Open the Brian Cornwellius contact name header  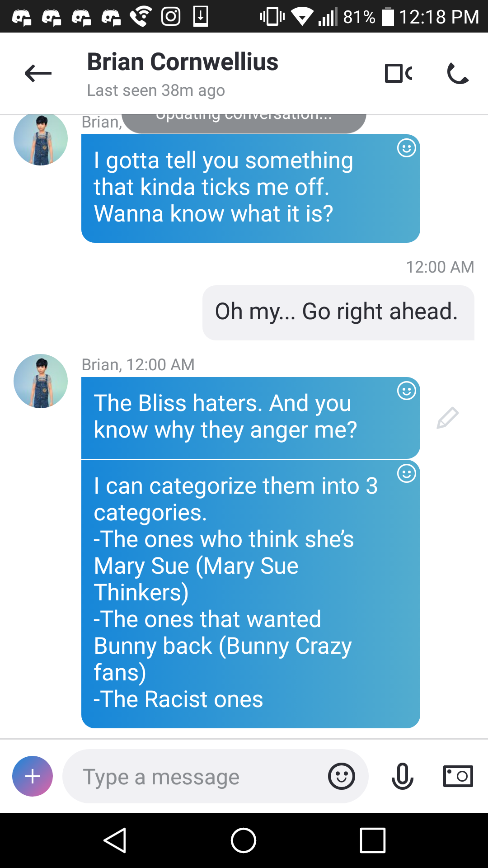coord(183,62)
